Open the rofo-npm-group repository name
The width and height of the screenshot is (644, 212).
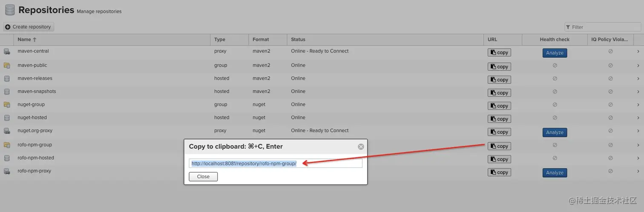coord(34,145)
